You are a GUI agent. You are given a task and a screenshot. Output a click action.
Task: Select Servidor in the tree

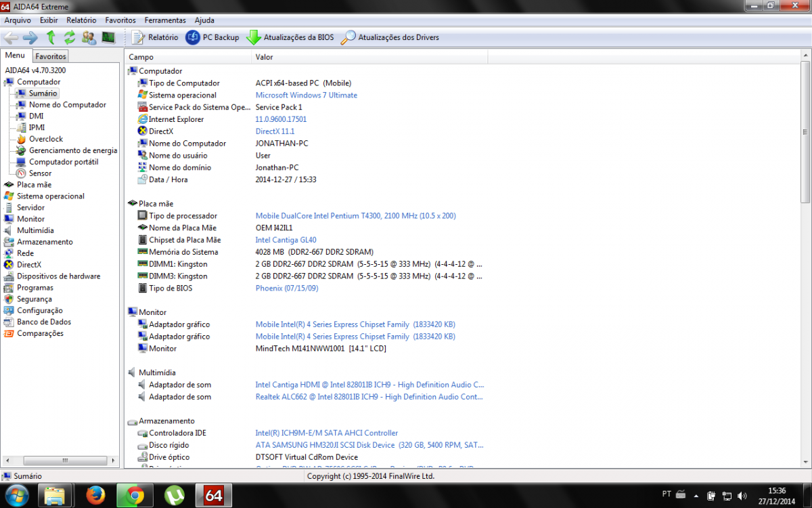30,207
